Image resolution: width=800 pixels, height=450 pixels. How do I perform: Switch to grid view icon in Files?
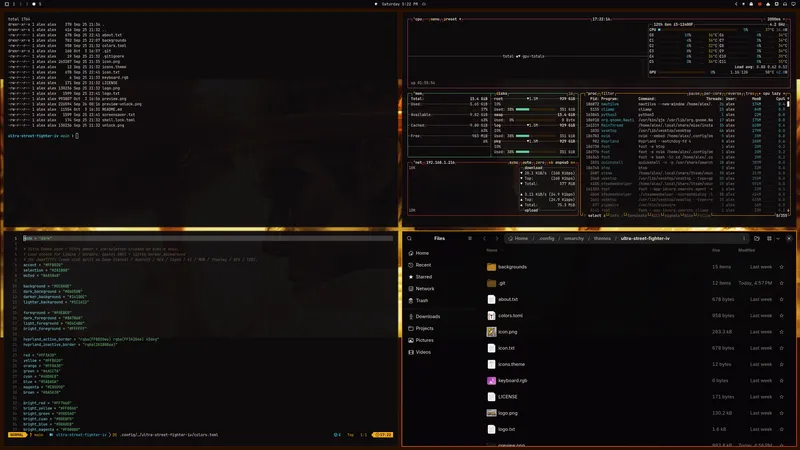coord(769,238)
